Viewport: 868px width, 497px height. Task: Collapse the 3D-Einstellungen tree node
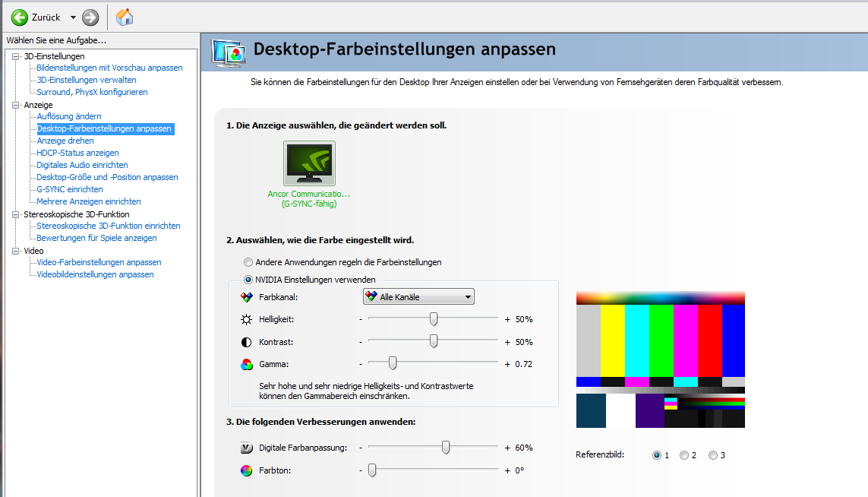(x=16, y=56)
